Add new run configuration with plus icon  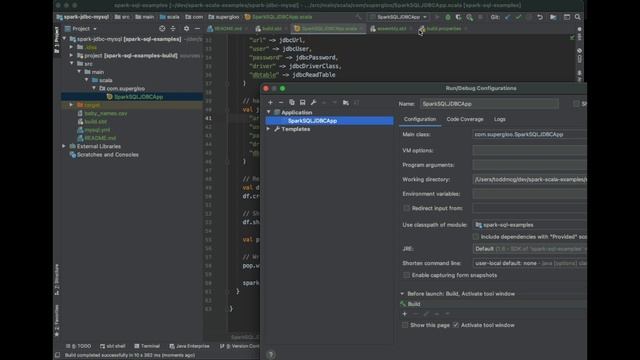(x=270, y=102)
